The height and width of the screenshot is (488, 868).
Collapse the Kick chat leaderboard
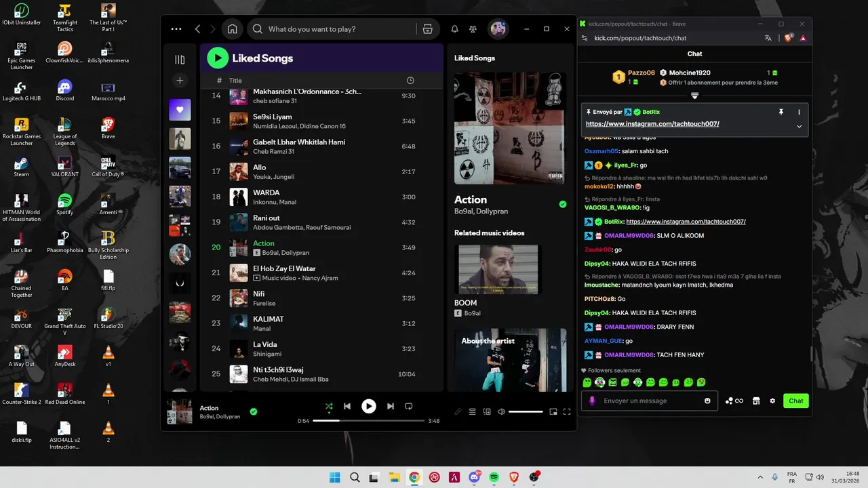pyautogui.click(x=694, y=96)
